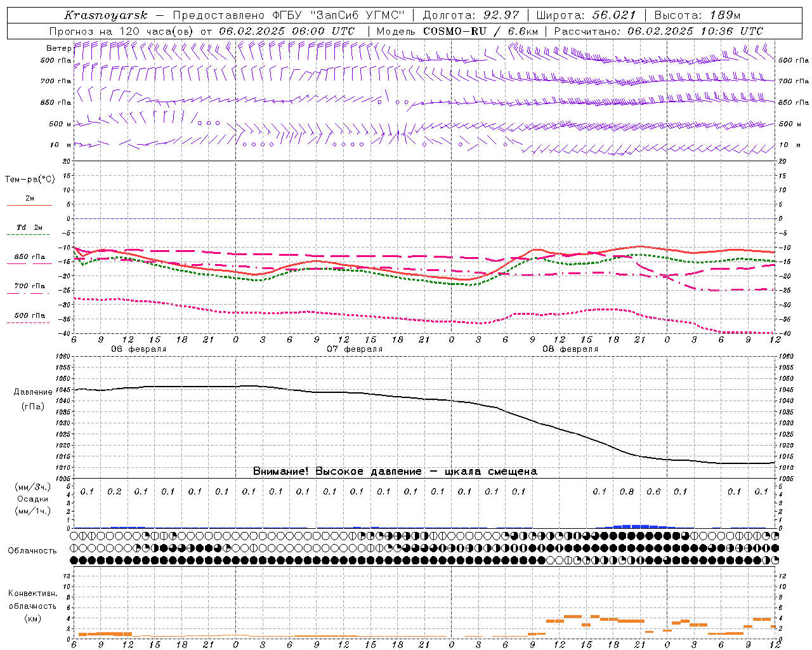Select the Высота: 189м field

pos(697,15)
